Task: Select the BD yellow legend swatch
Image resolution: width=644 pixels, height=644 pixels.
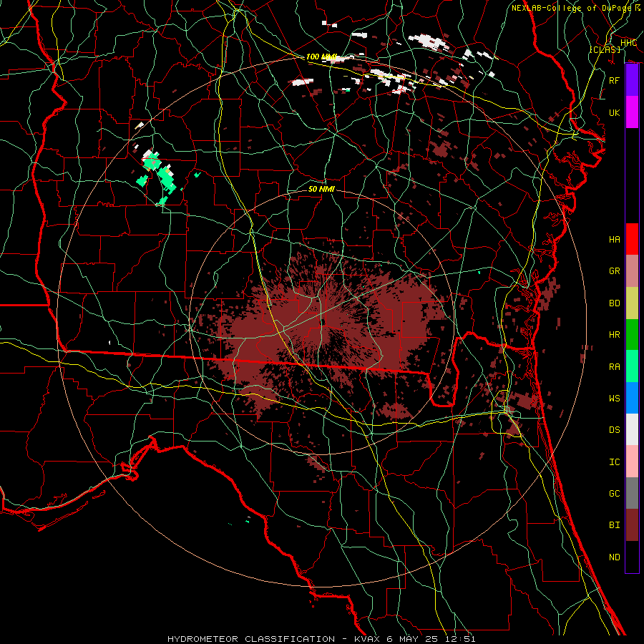Action: pos(632,303)
